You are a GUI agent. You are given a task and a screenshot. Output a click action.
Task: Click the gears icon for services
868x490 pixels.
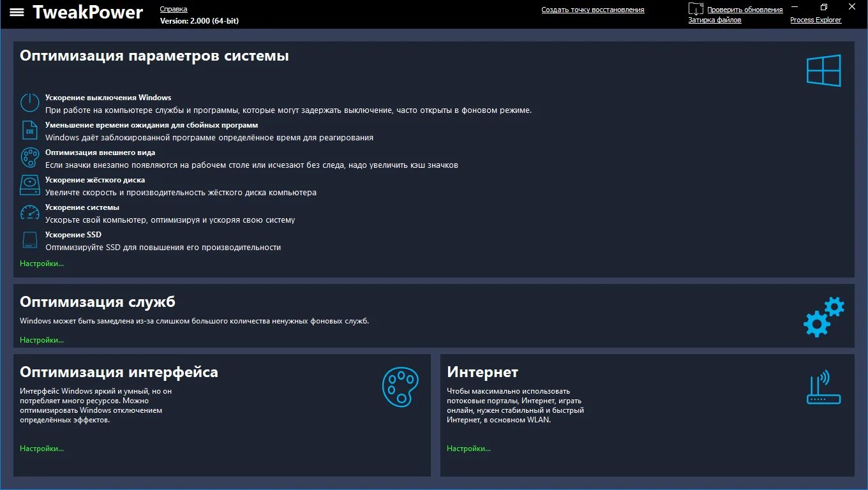(824, 316)
